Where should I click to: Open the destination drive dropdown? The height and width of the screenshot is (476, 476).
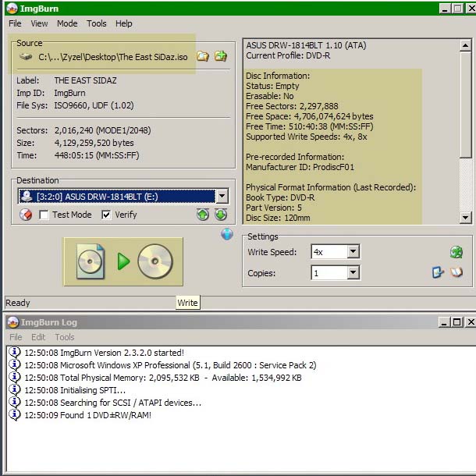(222, 196)
